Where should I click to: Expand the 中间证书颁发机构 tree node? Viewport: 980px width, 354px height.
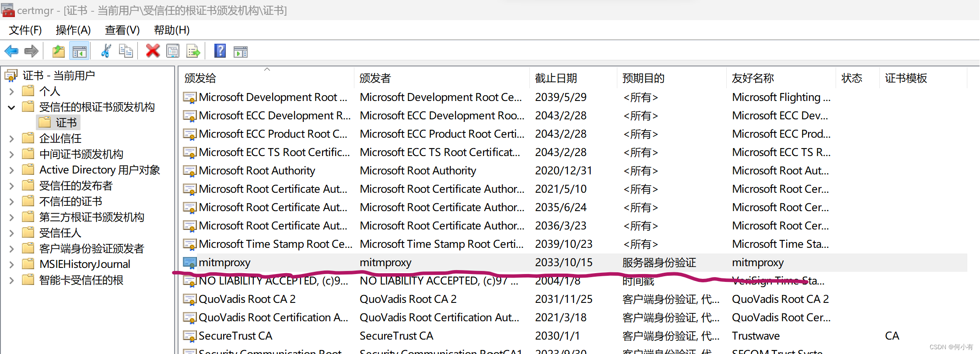(x=12, y=154)
